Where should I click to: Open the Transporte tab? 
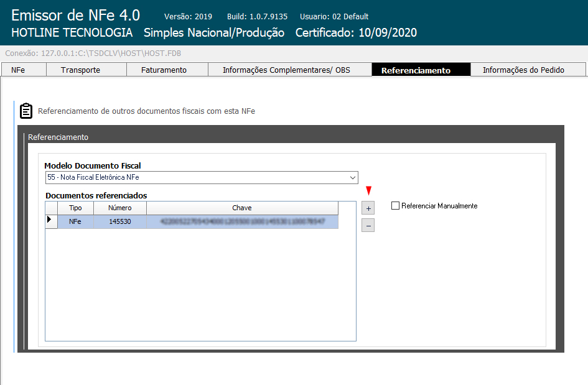pos(80,70)
